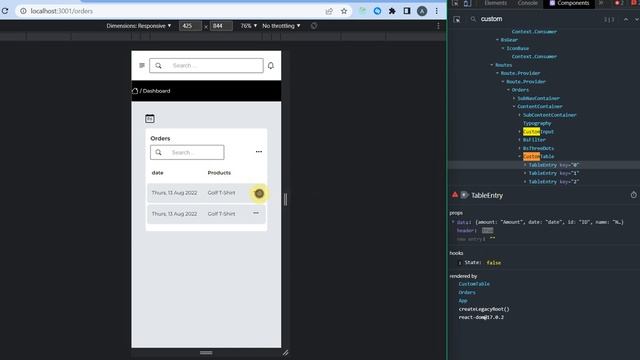Click the browser address bar URL
Viewport: 640px width, 360px height.
click(62, 11)
